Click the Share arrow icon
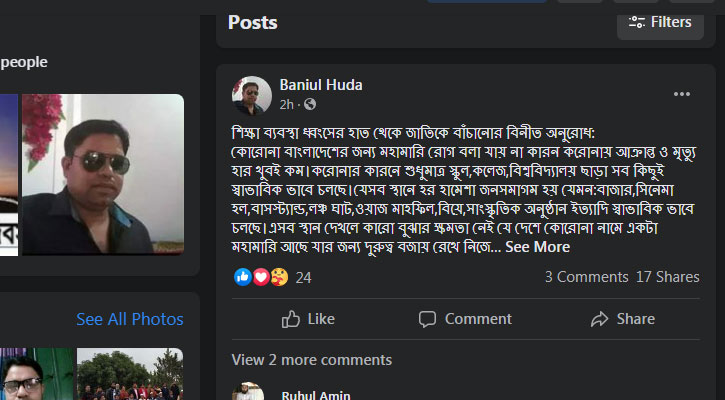The image size is (725, 400). click(x=600, y=319)
